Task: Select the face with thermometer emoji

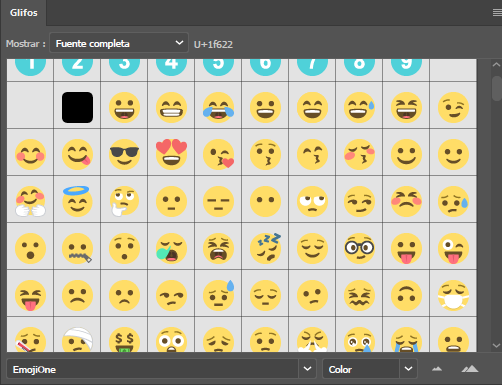Action: (x=30, y=339)
